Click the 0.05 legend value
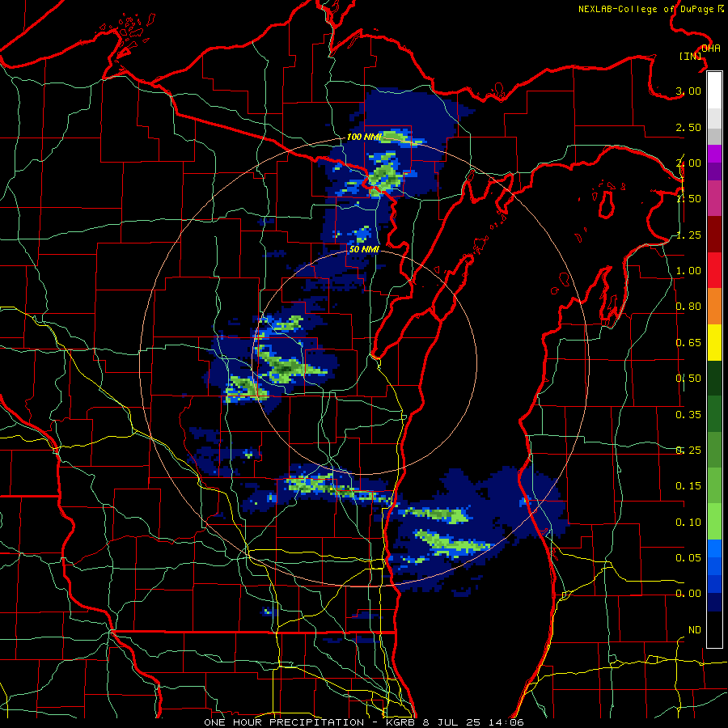 tap(688, 557)
